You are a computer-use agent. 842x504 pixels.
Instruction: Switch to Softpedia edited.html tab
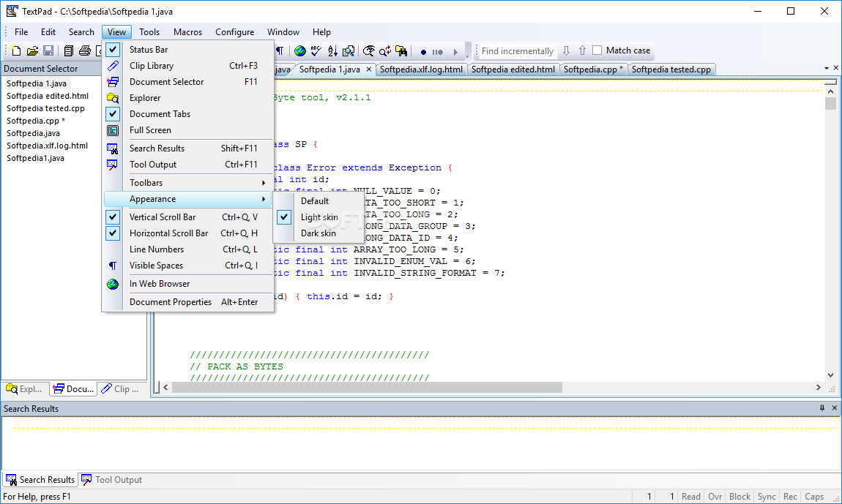pyautogui.click(x=513, y=69)
